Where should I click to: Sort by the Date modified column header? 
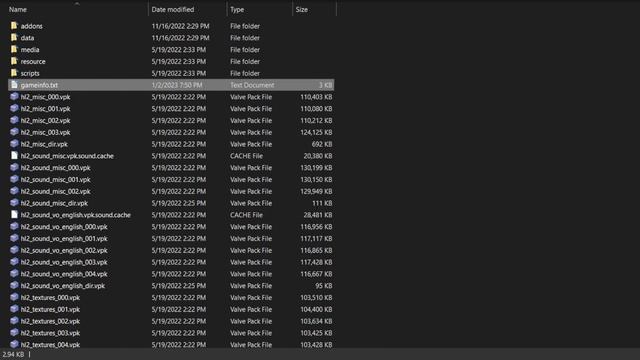pos(173,9)
